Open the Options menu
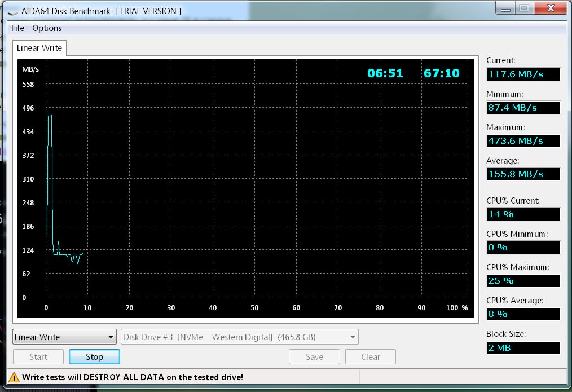Screen dimensions: 572x392 (x=47, y=28)
